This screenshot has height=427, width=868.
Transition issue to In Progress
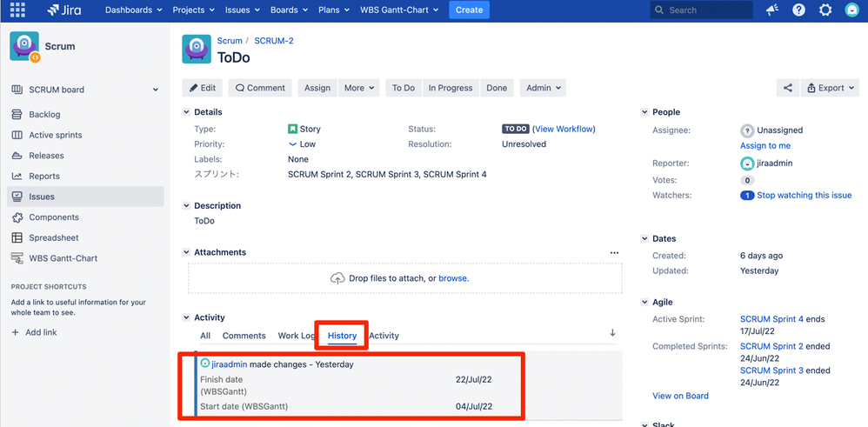click(x=451, y=88)
